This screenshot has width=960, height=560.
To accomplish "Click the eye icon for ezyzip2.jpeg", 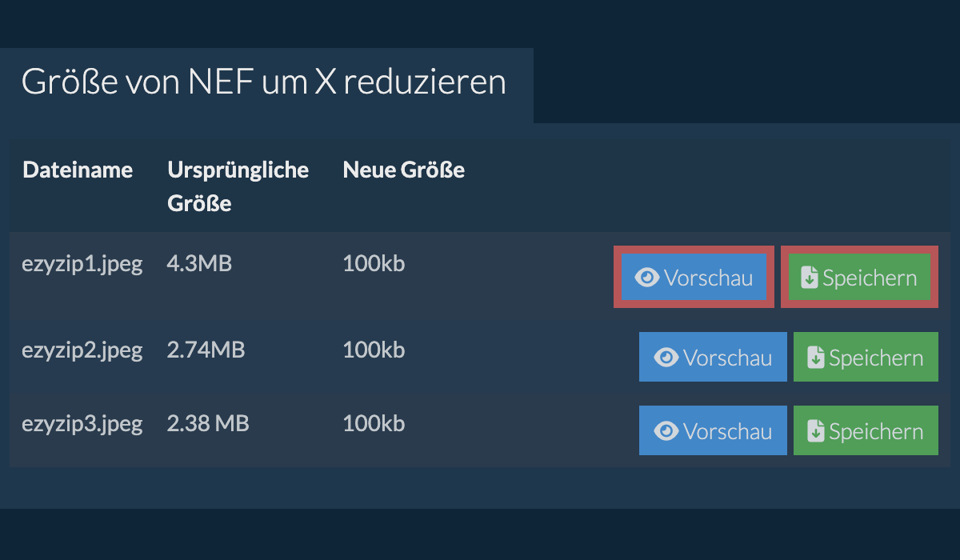I will 666,358.
